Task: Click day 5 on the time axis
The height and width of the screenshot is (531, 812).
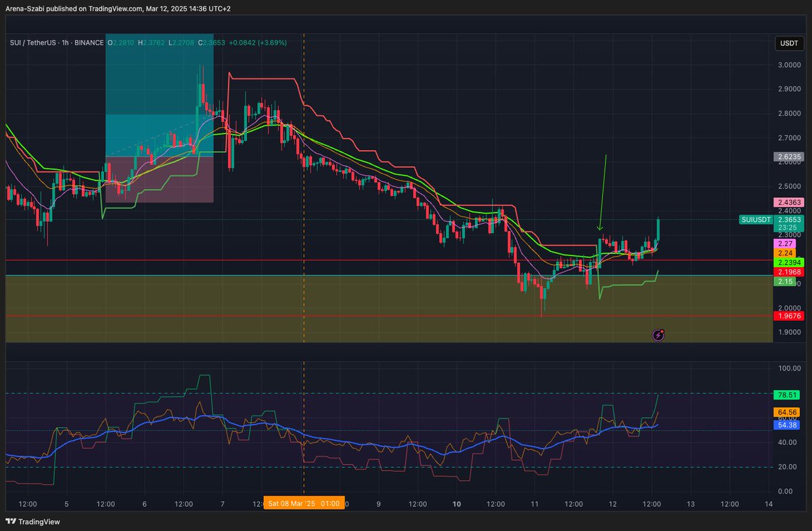Action: pos(66,504)
